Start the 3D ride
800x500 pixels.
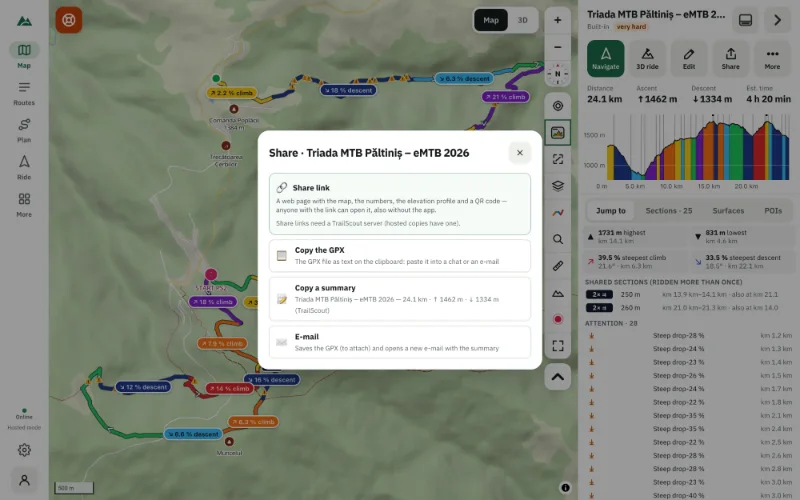point(647,59)
